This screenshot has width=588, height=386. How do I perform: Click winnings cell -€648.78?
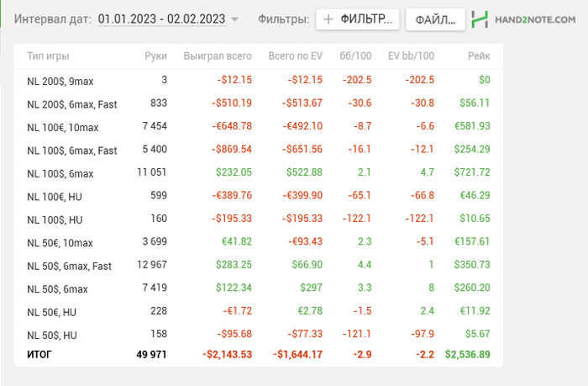click(x=232, y=126)
